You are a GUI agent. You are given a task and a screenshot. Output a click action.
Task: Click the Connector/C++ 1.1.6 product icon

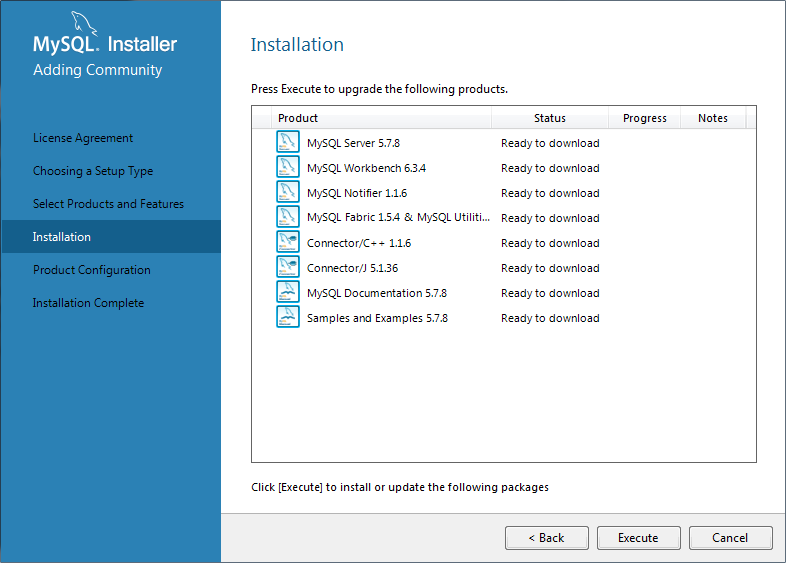tap(288, 242)
